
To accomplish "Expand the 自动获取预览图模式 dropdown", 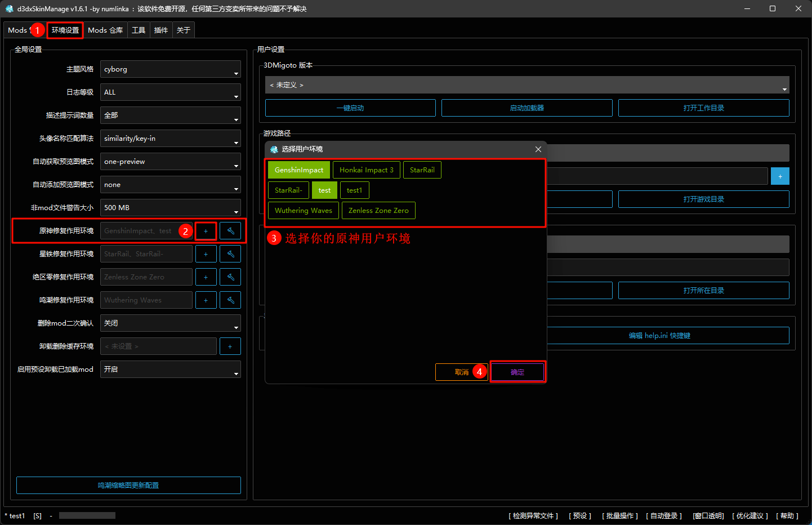I will click(x=171, y=161).
